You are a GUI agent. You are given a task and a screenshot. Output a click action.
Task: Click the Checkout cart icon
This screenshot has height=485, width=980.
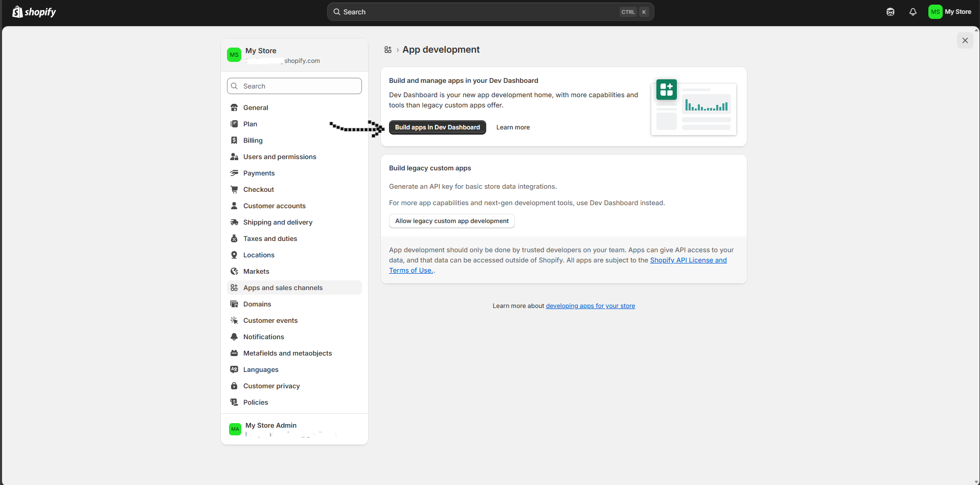tap(234, 189)
